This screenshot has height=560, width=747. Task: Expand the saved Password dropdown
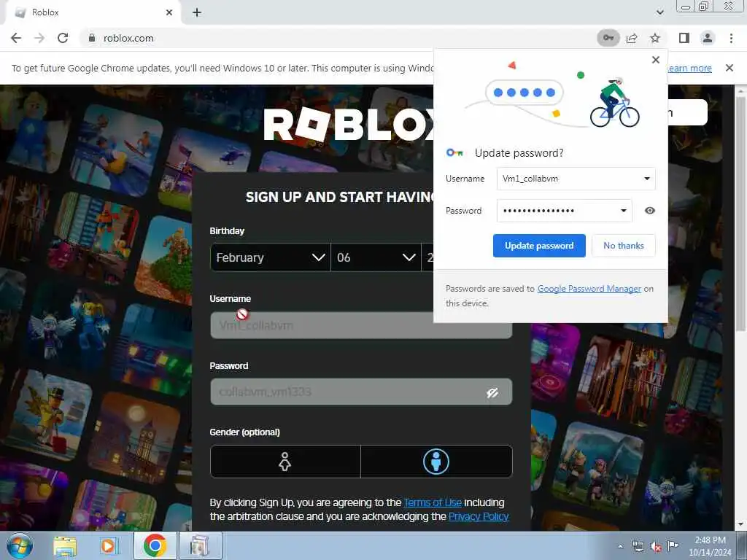pyautogui.click(x=623, y=211)
